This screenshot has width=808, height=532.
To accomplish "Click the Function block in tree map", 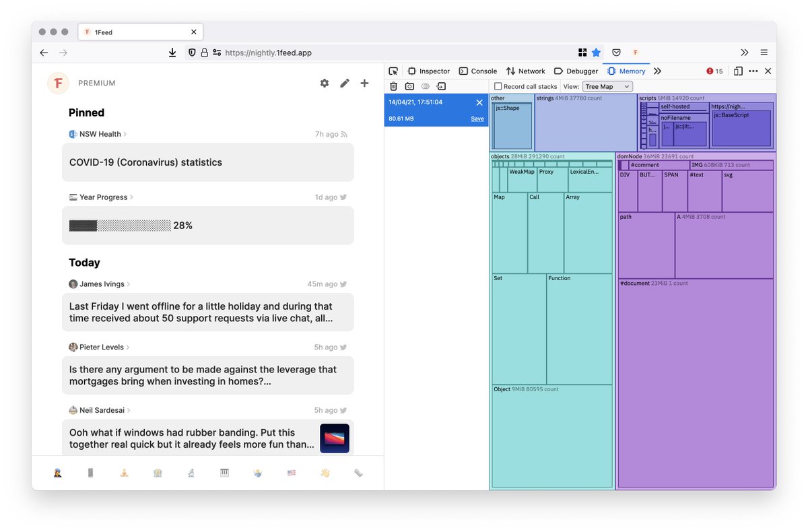I will pos(579,329).
